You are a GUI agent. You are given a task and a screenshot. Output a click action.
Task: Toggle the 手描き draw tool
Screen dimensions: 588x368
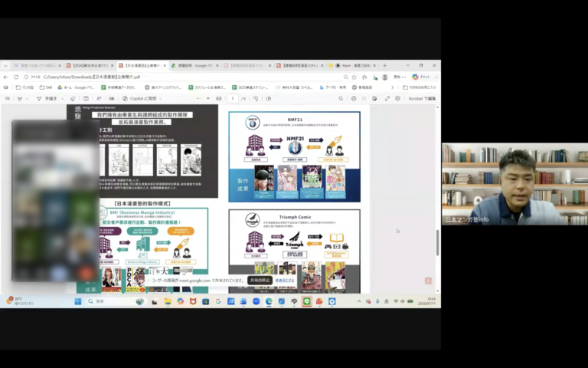(47, 98)
